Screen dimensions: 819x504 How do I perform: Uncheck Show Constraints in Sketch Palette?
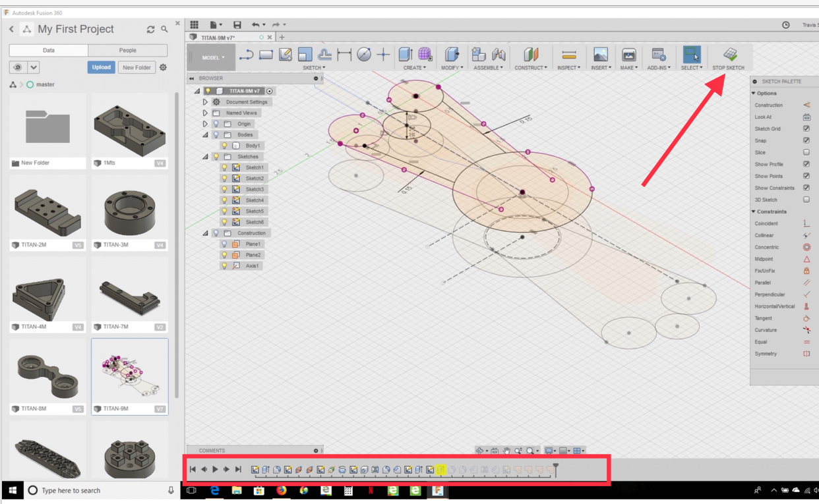[x=806, y=188]
